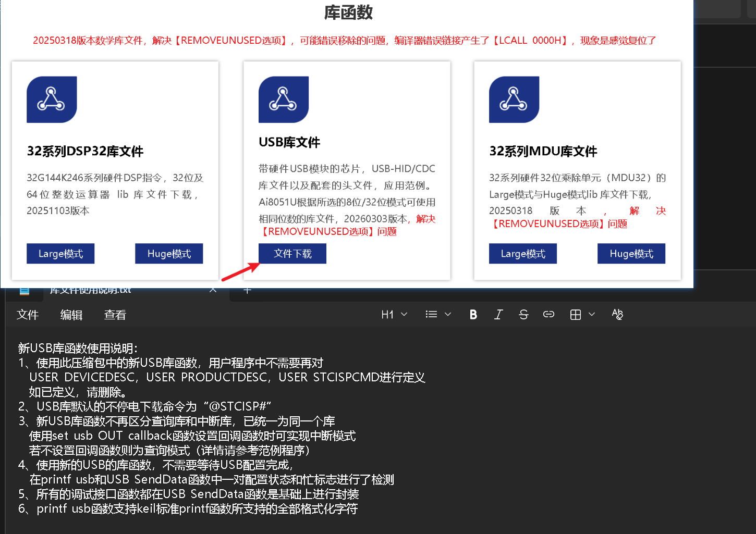Open the H1 heading dropdown

click(x=394, y=315)
